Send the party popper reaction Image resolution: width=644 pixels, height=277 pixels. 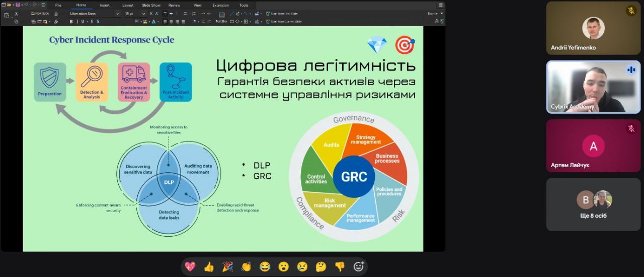pyautogui.click(x=227, y=266)
